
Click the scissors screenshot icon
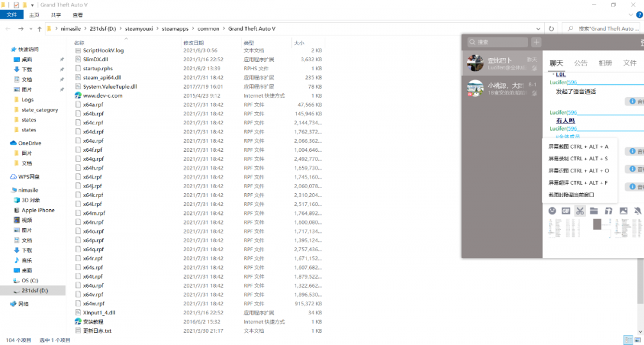[x=580, y=211]
